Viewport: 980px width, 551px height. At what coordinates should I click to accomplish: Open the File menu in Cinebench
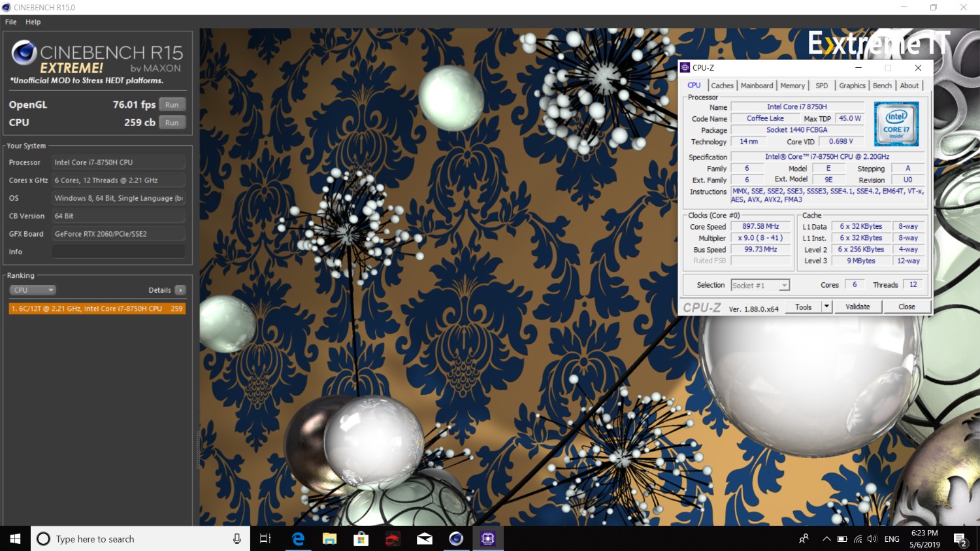tap(10, 22)
